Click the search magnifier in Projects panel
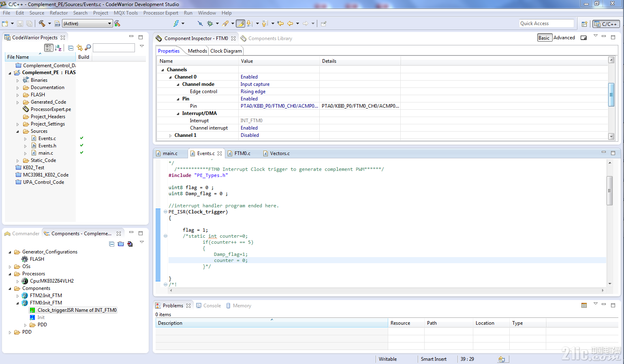Viewport: 624px width, 364px height. 88,48
